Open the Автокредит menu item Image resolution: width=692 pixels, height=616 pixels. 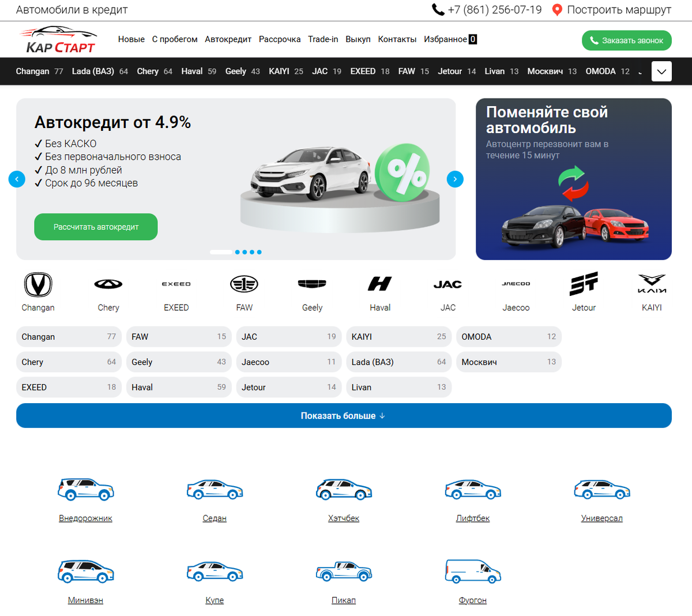pyautogui.click(x=228, y=39)
